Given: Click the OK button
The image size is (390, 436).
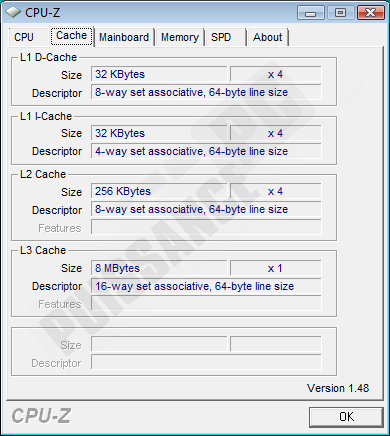Looking at the screenshot, I should pos(346,417).
